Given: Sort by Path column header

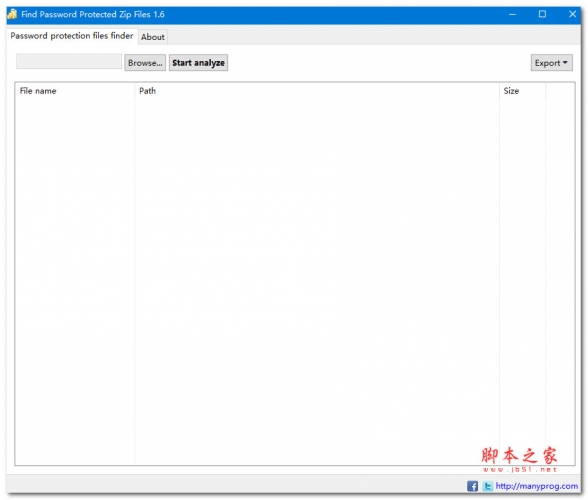Looking at the screenshot, I should coord(317,91).
